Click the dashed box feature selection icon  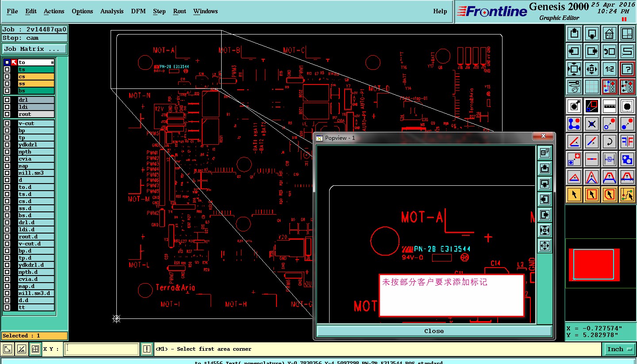point(627,106)
